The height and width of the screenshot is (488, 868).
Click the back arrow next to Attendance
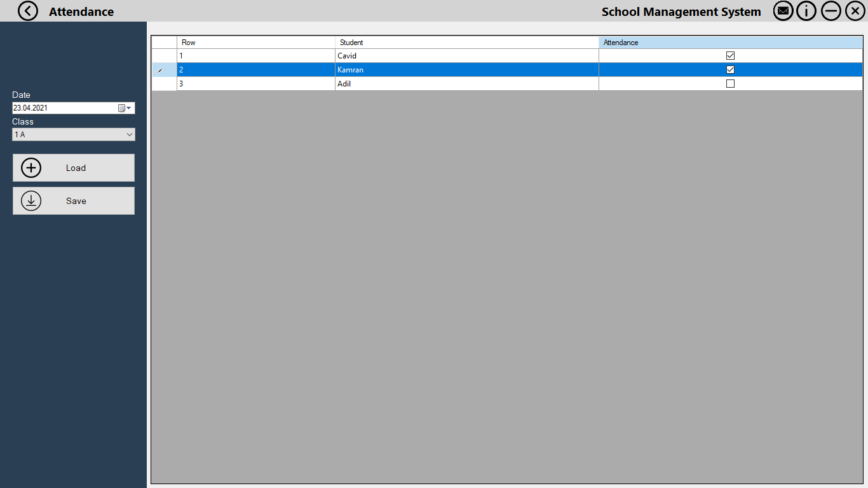pos(28,11)
